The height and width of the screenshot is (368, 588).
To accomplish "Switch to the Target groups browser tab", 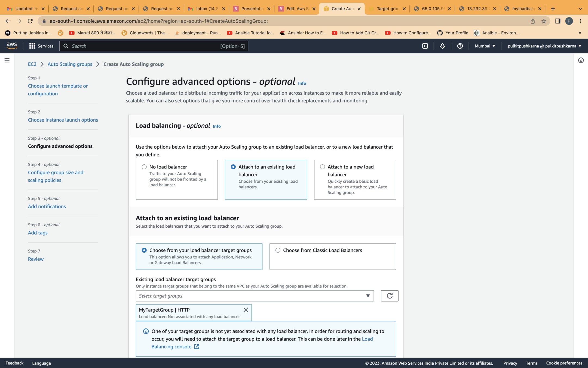I will pyautogui.click(x=387, y=9).
